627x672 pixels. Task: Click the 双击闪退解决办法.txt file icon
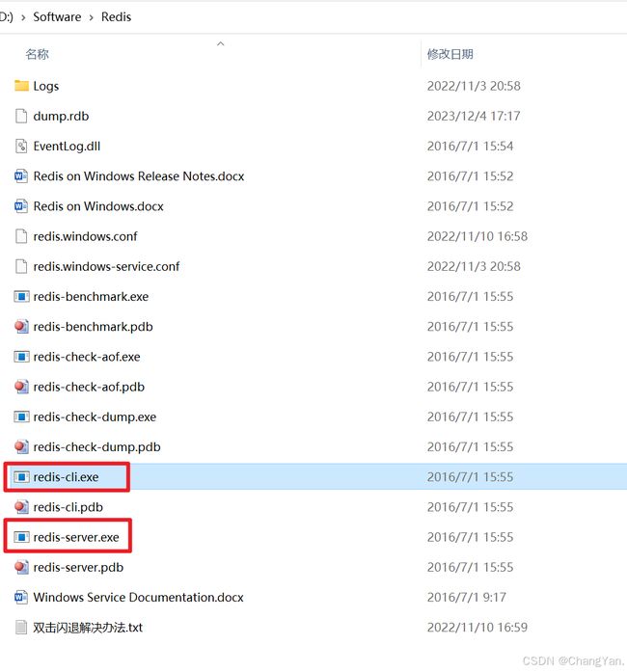[x=21, y=628]
